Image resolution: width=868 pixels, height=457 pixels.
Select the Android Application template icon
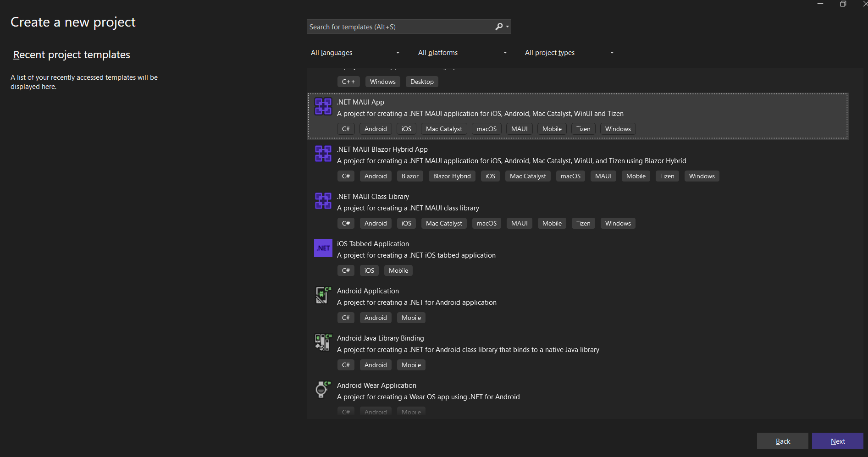323,295
